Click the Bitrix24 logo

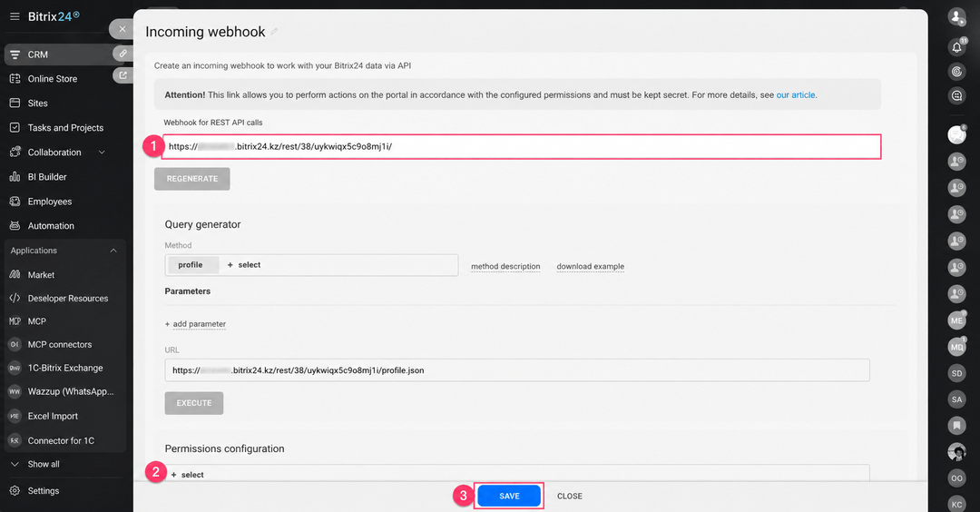click(x=54, y=17)
